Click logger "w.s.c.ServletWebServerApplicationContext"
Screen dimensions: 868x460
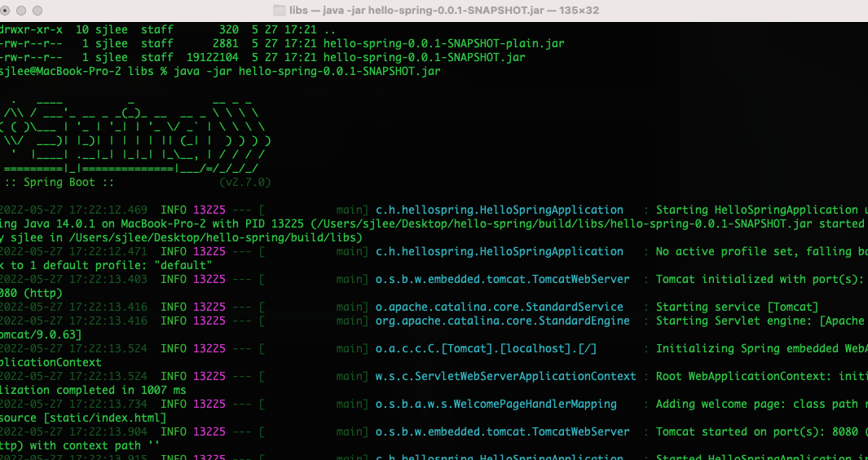(506, 376)
